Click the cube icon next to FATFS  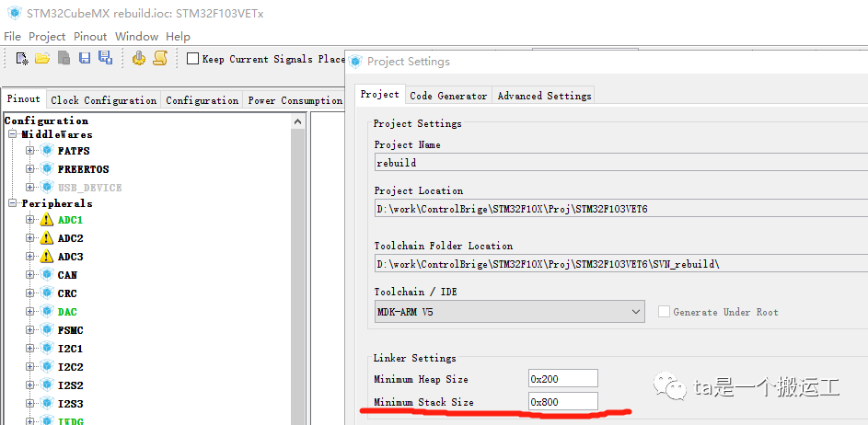click(x=47, y=151)
